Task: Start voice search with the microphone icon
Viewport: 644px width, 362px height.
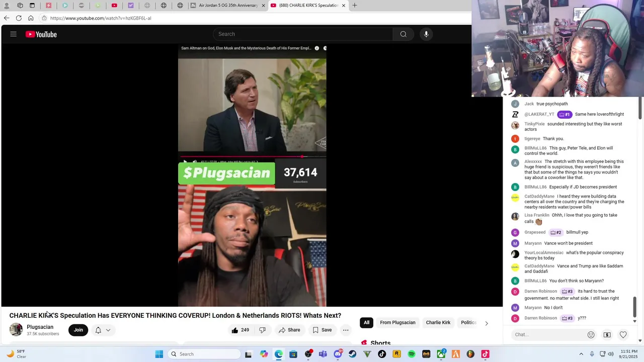Action: point(426,34)
